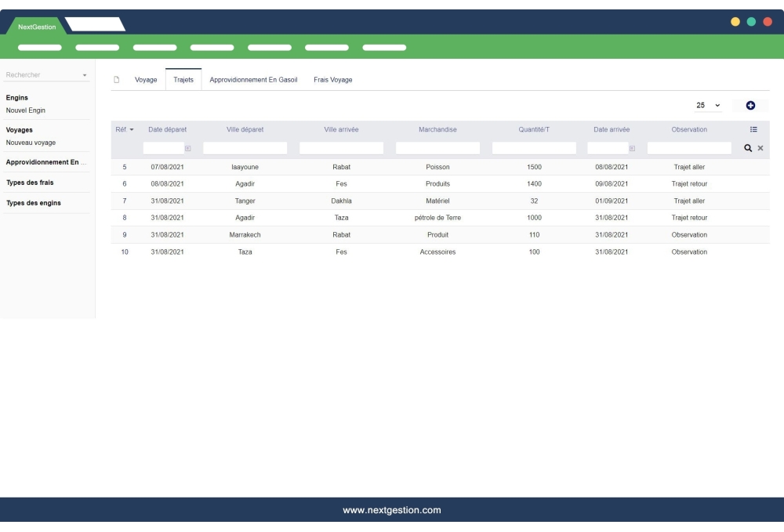This screenshot has height=532, width=784.
Task: Click the document icon left of Voyage tab
Action: [117, 80]
